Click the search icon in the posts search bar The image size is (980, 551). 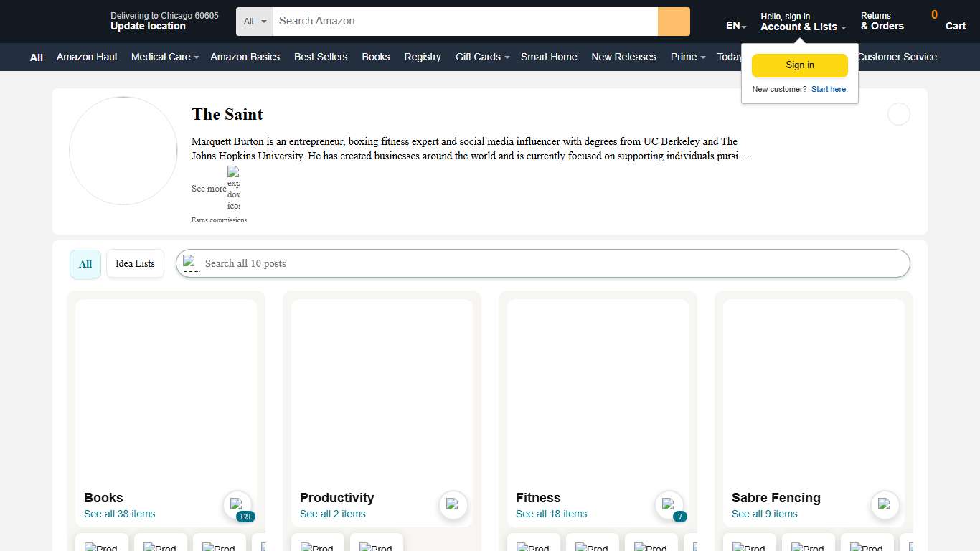tap(190, 263)
